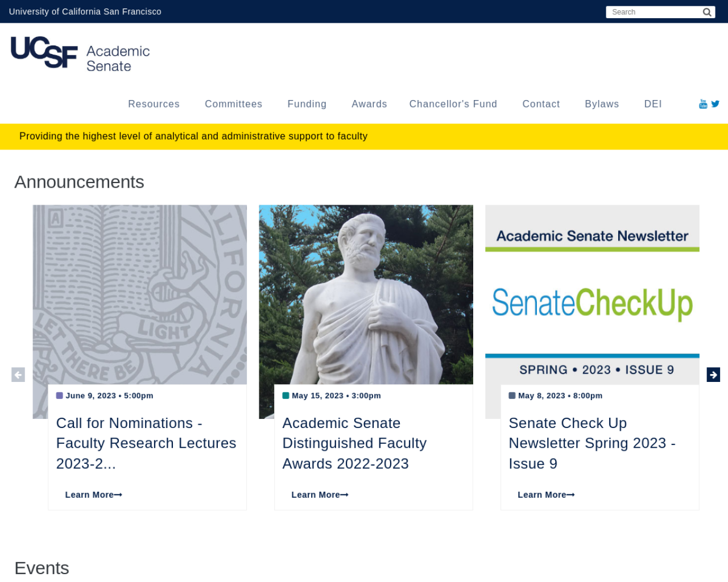Viewport: 728px width, 582px height.
Task: Open Call for Nominations Faculty Research Lectures title
Action: 146,443
